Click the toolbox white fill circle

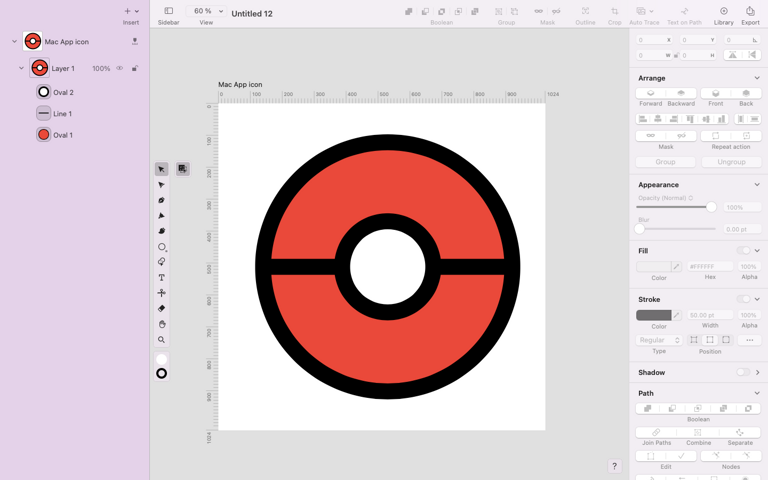coord(161,360)
